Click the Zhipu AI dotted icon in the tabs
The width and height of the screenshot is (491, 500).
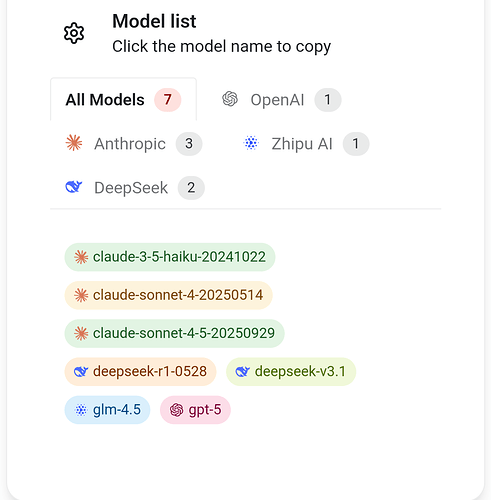[251, 143]
